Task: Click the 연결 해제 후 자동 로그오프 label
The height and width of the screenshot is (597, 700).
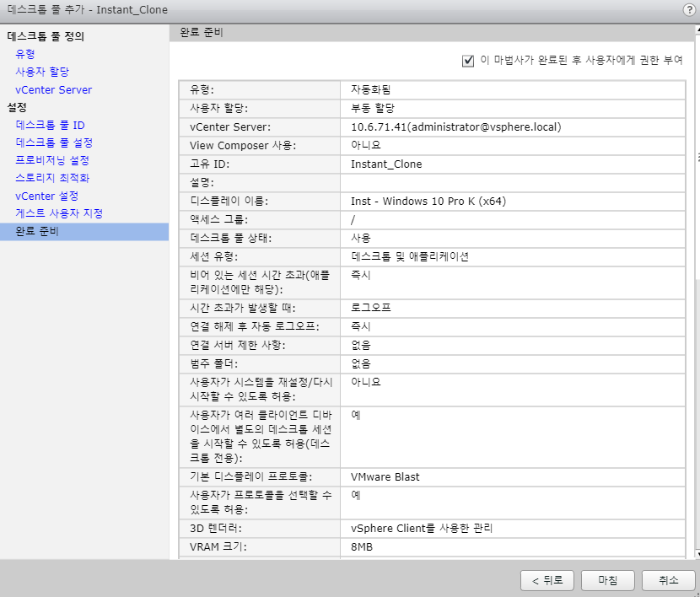Action: coord(255,326)
